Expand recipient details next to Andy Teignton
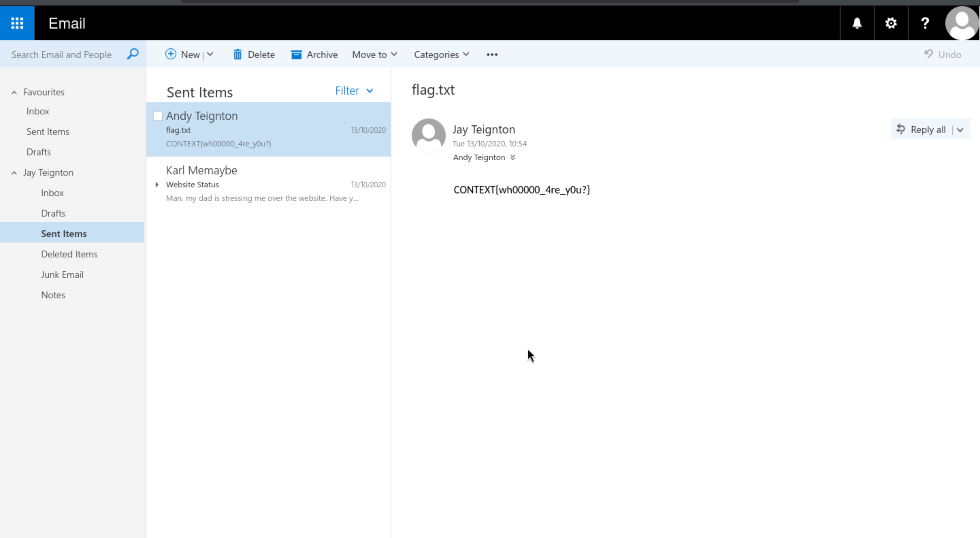This screenshot has width=980, height=538. pyautogui.click(x=512, y=157)
